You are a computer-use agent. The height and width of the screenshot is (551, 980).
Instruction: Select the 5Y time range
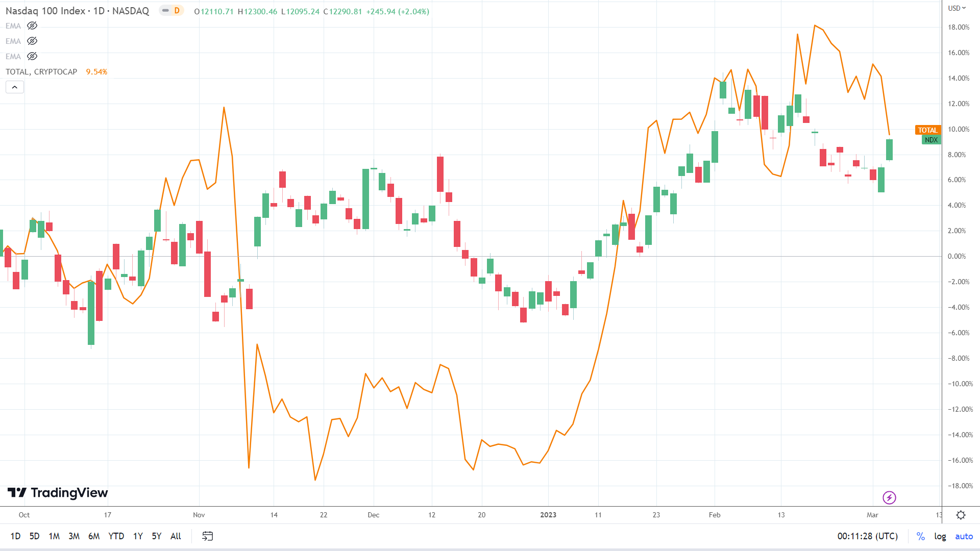[157, 536]
